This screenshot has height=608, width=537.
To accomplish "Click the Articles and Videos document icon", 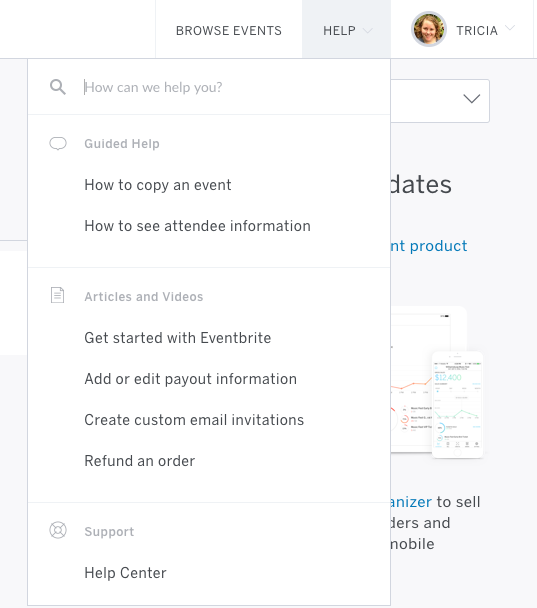I will [57, 295].
